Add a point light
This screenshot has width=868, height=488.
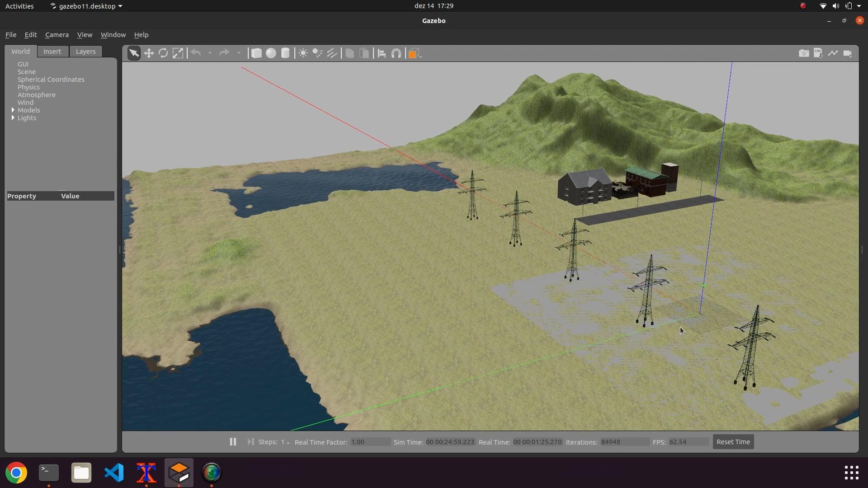pos(303,53)
